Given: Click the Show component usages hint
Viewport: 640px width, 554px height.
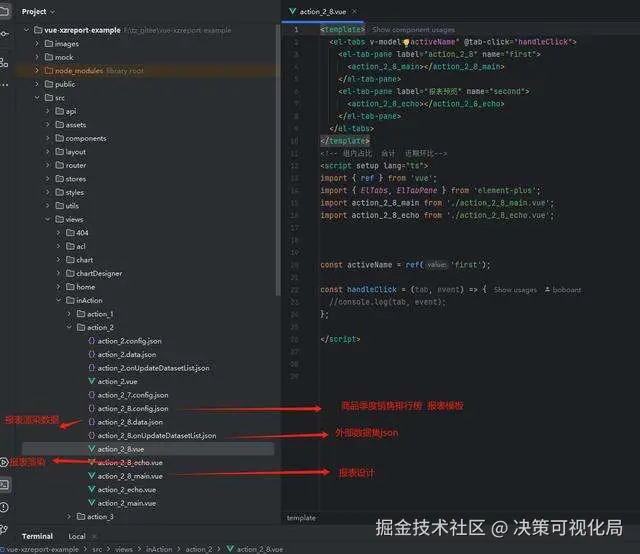Looking at the screenshot, I should point(413,30).
